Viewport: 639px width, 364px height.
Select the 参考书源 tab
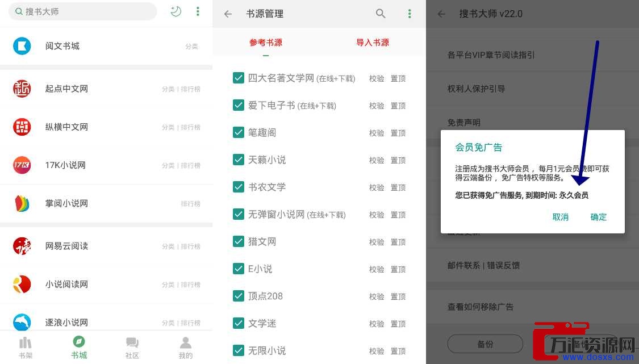[266, 43]
